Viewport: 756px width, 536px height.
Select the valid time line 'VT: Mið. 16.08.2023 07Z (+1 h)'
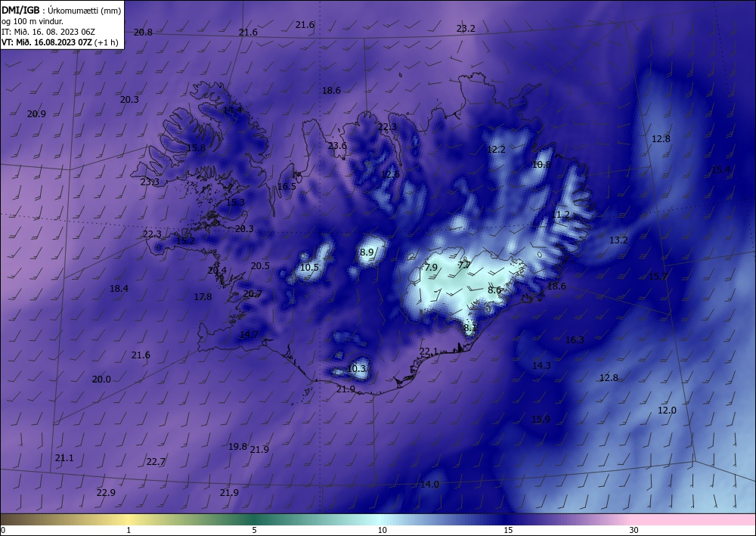click(60, 42)
